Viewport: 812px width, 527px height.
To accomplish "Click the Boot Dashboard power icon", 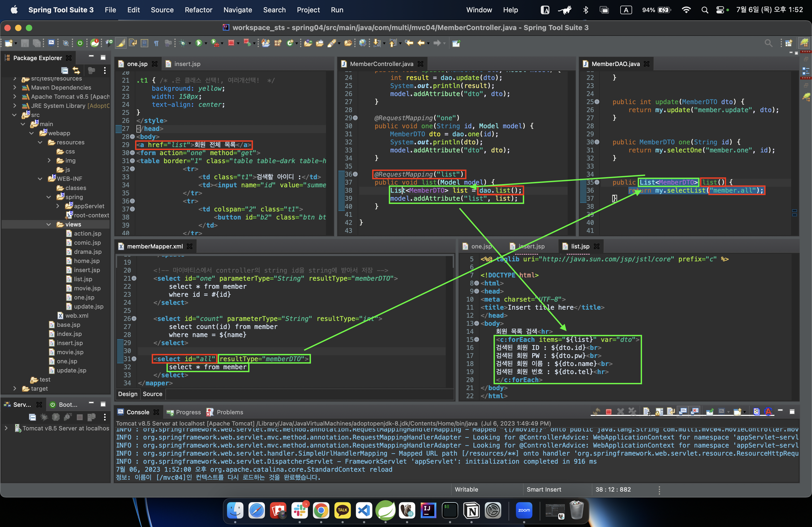I will 80,43.
